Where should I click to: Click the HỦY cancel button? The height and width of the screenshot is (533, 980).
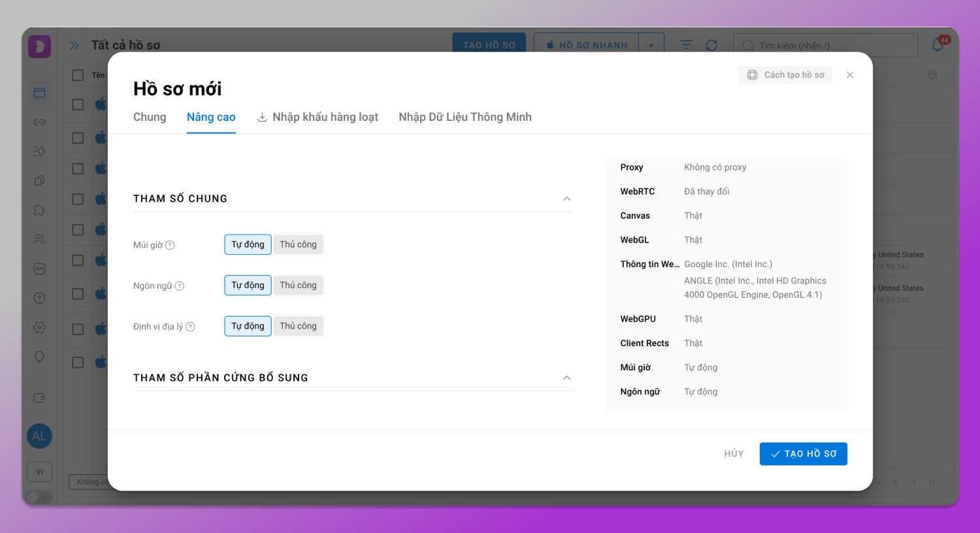point(734,454)
